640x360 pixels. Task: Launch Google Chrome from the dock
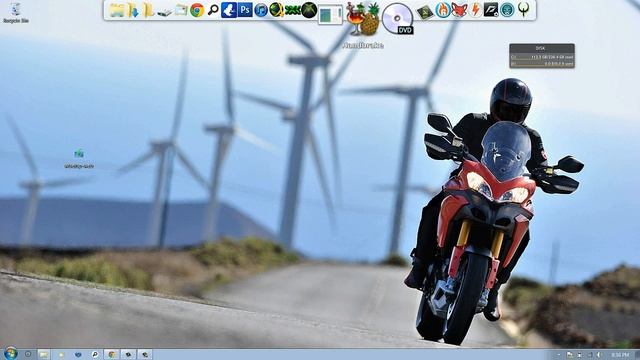[197, 10]
